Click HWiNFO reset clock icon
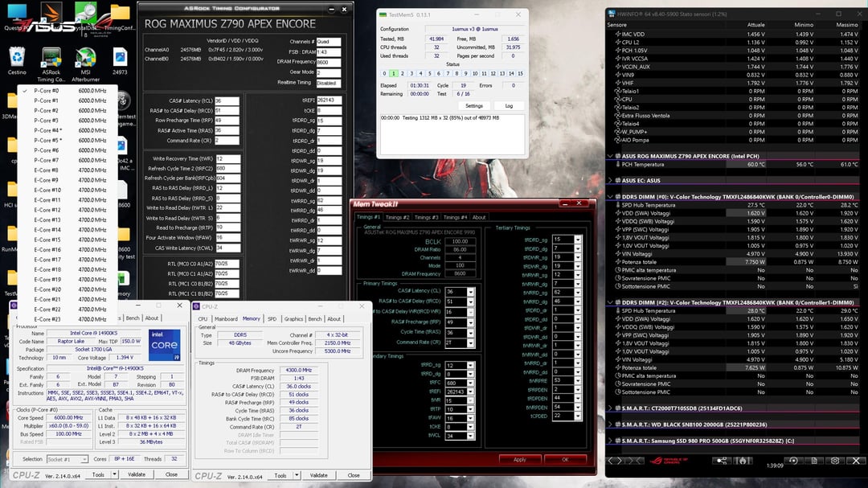Viewport: 868px width, 488px height. pyautogui.click(x=793, y=461)
